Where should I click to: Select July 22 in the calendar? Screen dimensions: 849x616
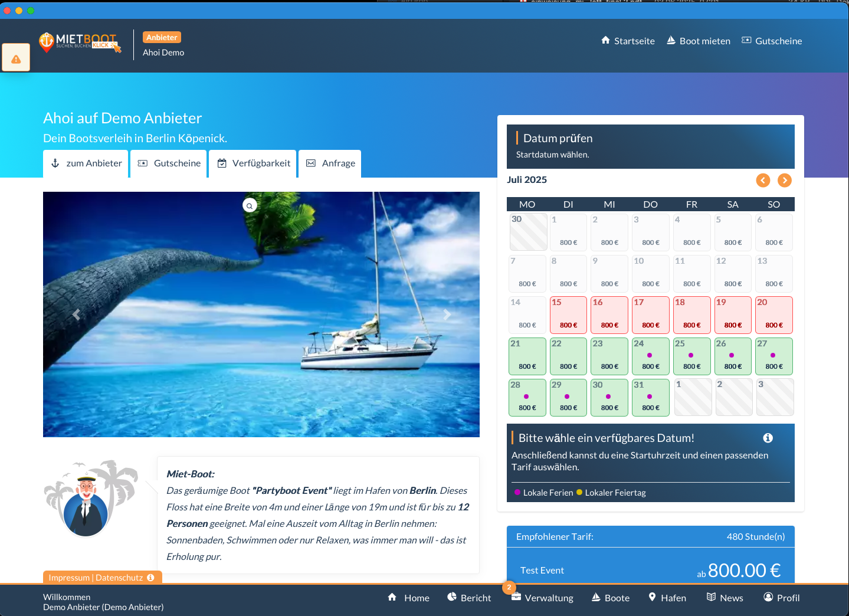pos(568,356)
